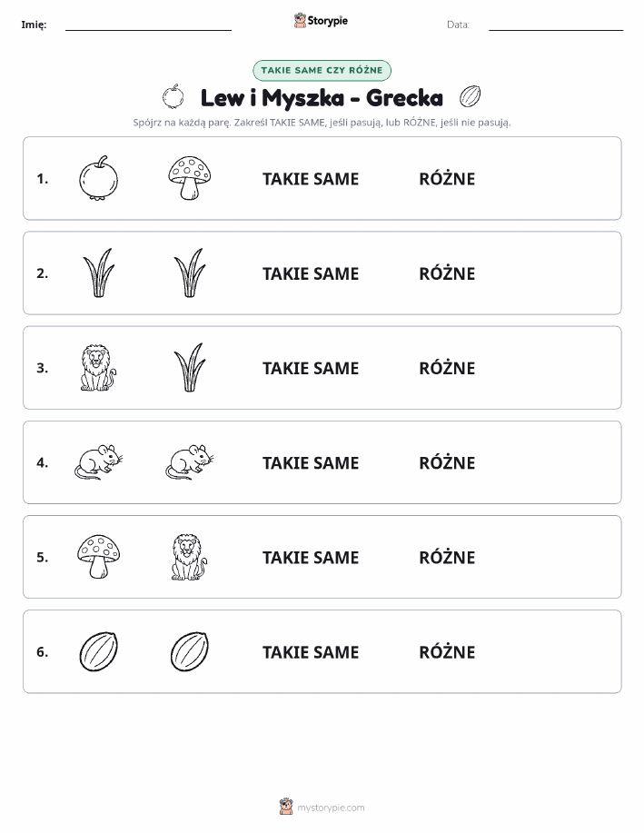The height and width of the screenshot is (833, 644).
Task: Click the TAKIE SAME CZY RÓŻNE badge
Action: (322, 70)
